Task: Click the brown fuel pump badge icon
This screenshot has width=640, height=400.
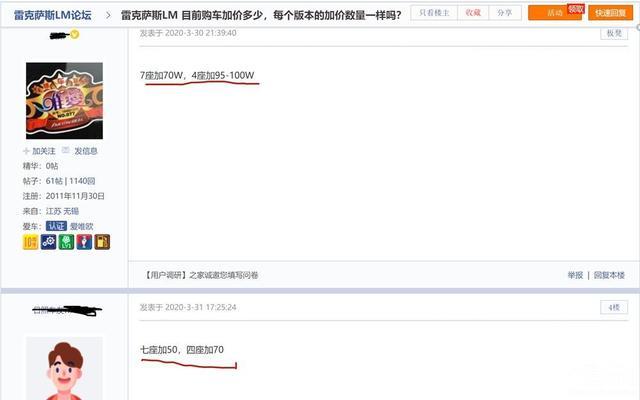Action: pos(102,242)
